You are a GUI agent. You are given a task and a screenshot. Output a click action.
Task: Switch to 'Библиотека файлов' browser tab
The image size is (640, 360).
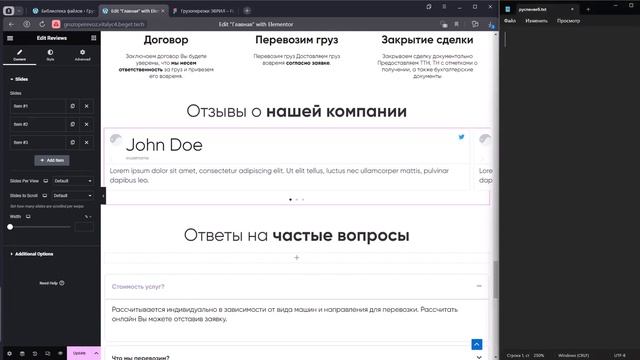[63, 11]
